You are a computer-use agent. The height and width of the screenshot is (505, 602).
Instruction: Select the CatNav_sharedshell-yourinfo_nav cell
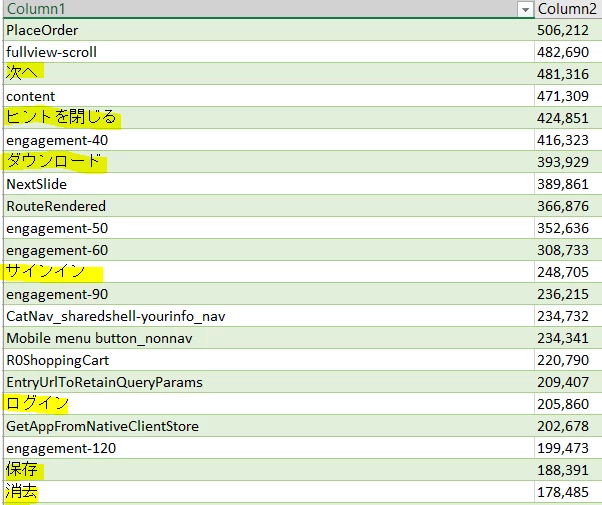(x=269, y=316)
